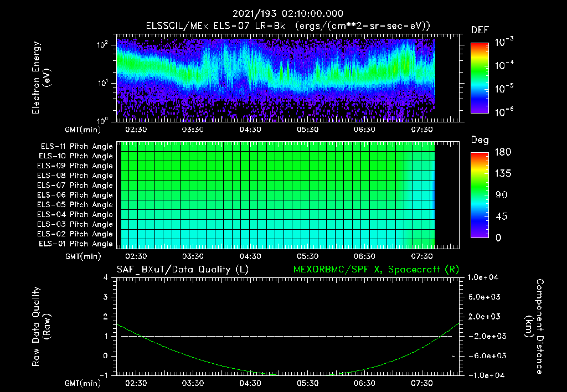Click the 4 value on data quality axis
The width and height of the screenshot is (567, 392).
(x=106, y=277)
